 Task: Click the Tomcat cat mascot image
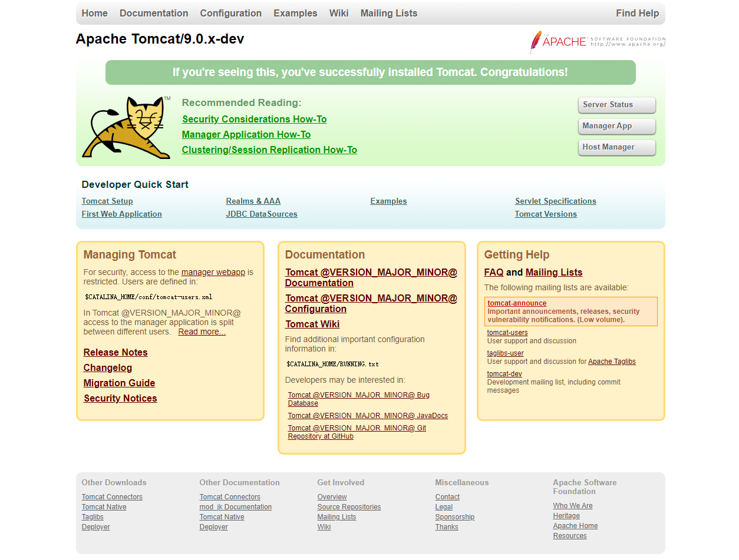[x=126, y=128]
